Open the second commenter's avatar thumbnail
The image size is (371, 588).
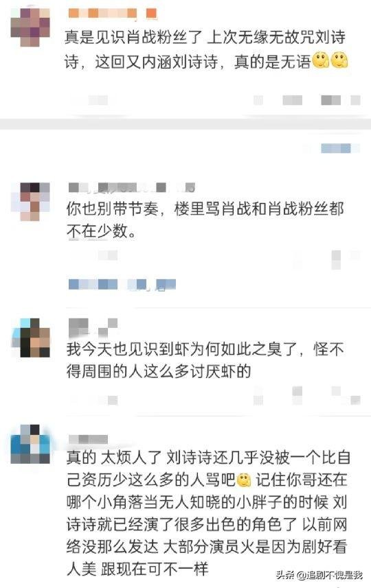30,202
